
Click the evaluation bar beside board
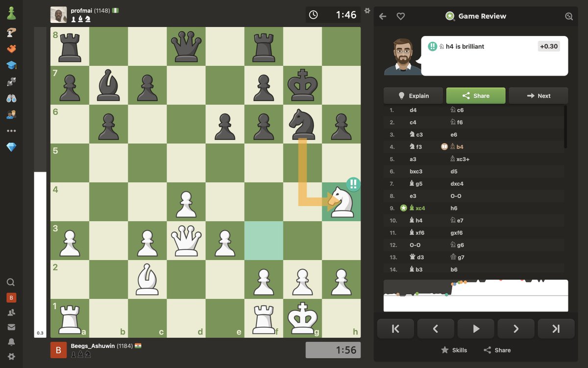(x=40, y=182)
